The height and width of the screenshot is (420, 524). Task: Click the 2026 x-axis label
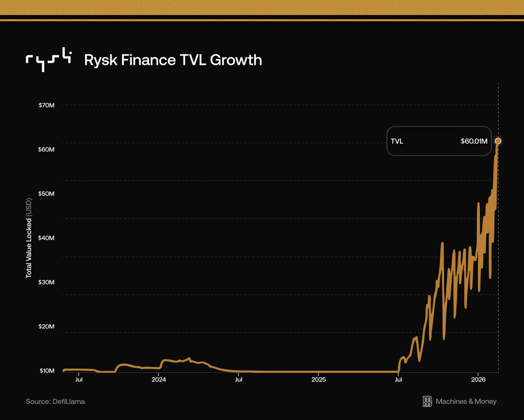click(x=478, y=380)
